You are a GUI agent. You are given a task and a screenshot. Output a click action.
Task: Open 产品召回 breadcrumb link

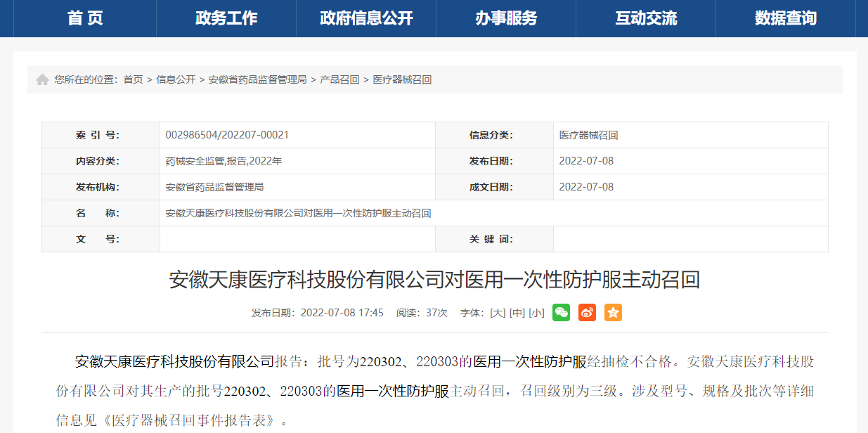pyautogui.click(x=339, y=80)
